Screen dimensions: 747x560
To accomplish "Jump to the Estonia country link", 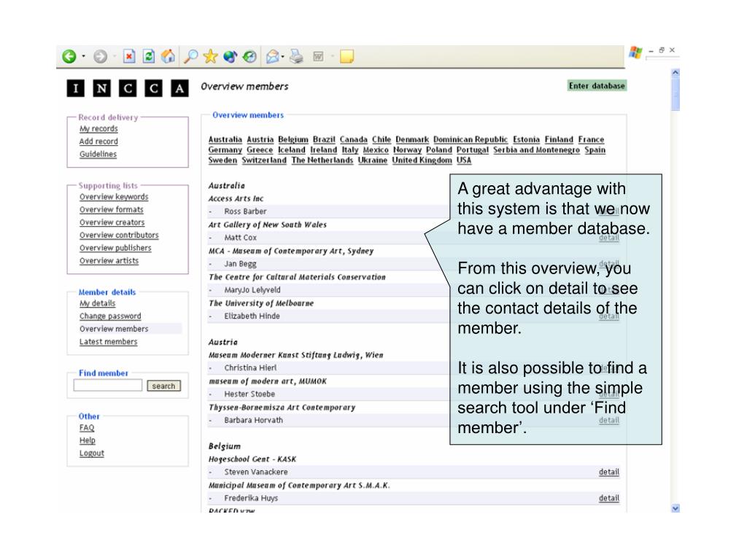I will pos(527,139).
